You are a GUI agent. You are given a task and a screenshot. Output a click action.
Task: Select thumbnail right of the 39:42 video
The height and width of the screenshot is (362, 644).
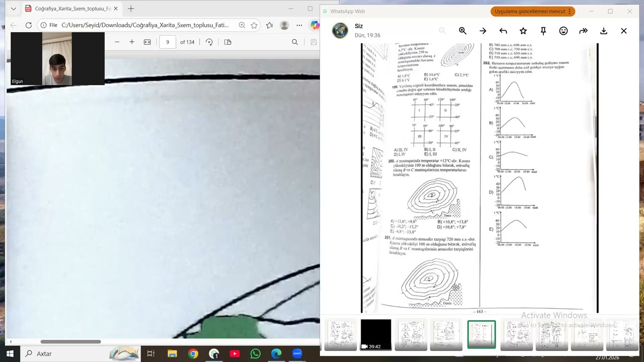(411, 334)
